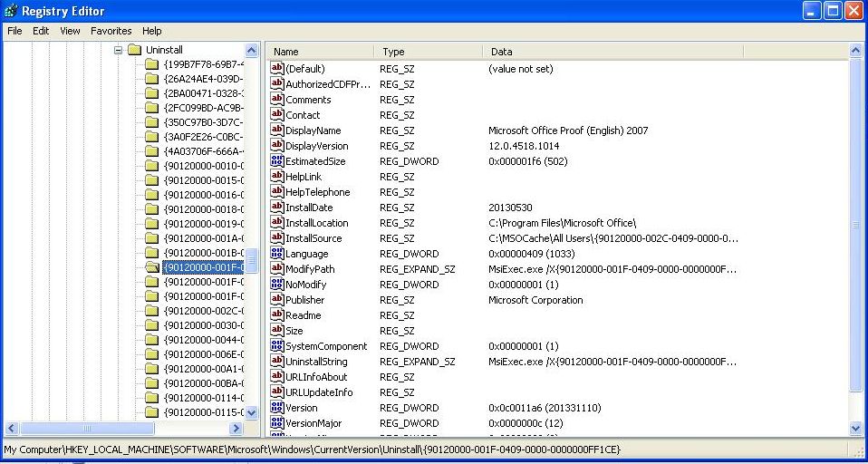Select the {90120000-001A registry key

(x=204, y=238)
